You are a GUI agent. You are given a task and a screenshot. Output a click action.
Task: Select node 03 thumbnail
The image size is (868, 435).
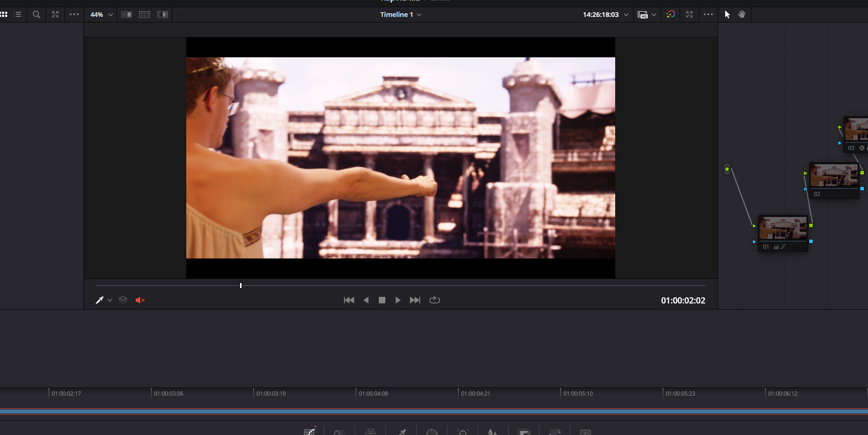pos(856,129)
